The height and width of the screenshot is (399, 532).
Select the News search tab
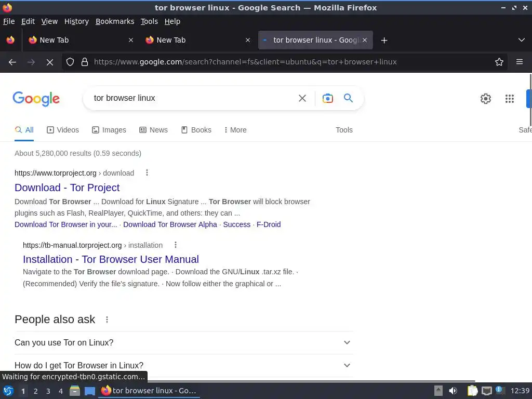(153, 130)
